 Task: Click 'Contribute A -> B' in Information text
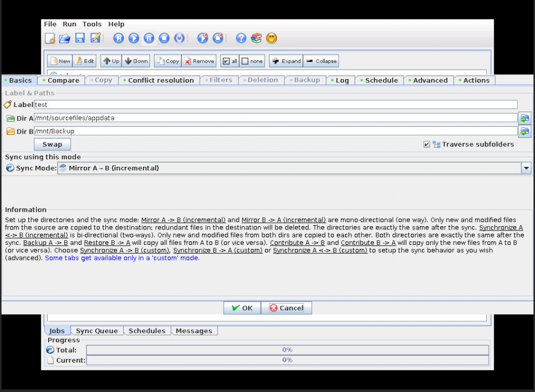tap(297, 243)
